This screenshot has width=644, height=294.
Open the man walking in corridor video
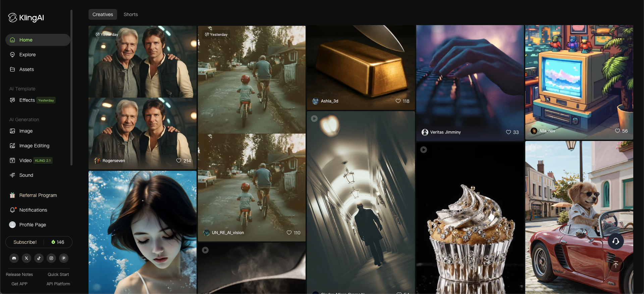pyautogui.click(x=361, y=203)
